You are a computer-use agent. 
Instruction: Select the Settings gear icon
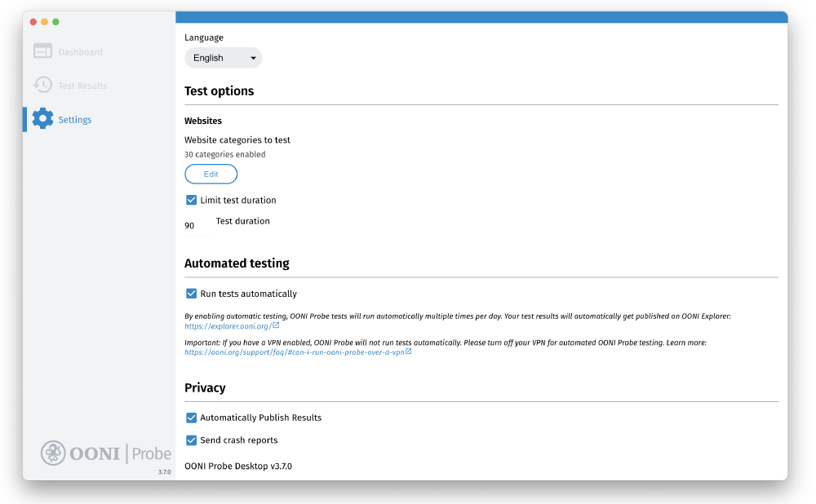(42, 118)
